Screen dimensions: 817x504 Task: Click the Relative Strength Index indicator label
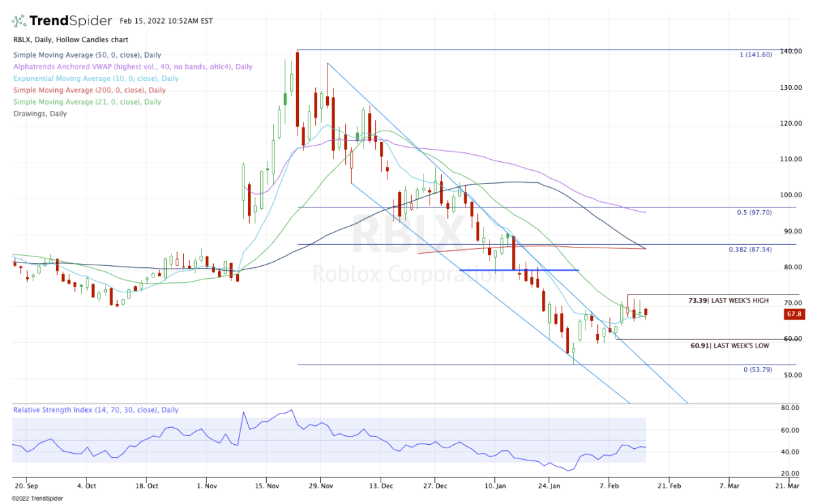coord(96,410)
